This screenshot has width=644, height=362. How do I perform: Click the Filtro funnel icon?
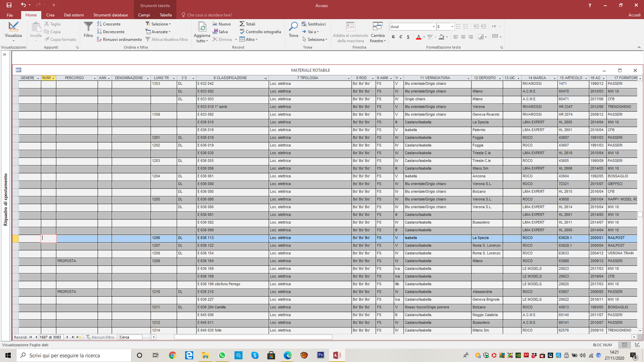tap(88, 29)
